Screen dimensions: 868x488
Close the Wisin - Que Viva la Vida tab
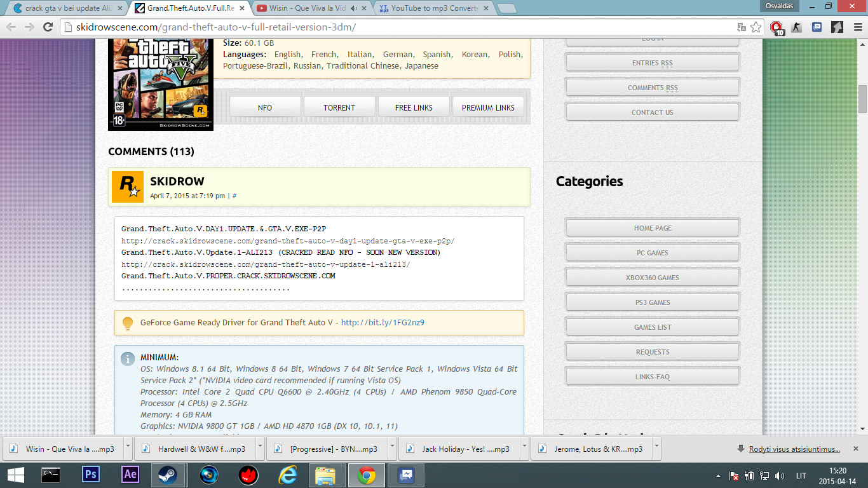pos(365,8)
